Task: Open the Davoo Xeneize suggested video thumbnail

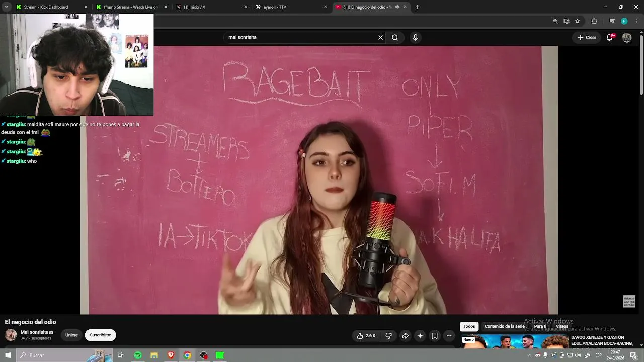Action: (514, 341)
